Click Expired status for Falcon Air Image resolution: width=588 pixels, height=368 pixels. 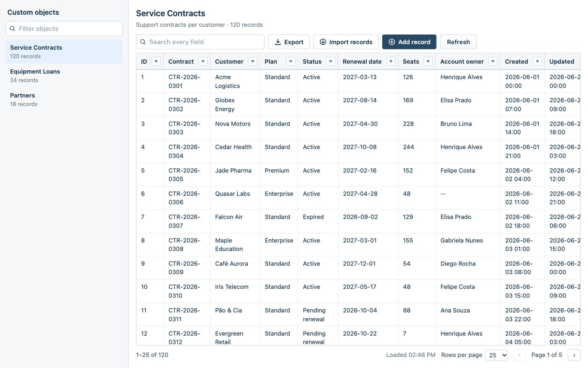pyautogui.click(x=318, y=221)
